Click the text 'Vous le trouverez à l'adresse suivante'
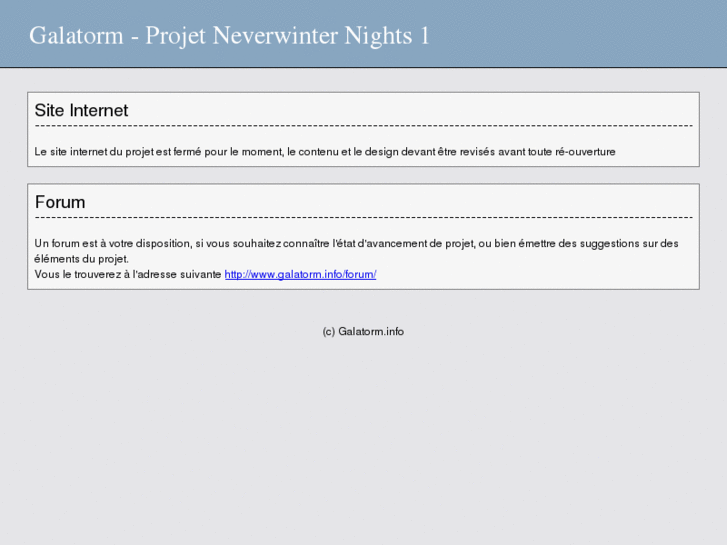The width and height of the screenshot is (727, 545). (128, 275)
